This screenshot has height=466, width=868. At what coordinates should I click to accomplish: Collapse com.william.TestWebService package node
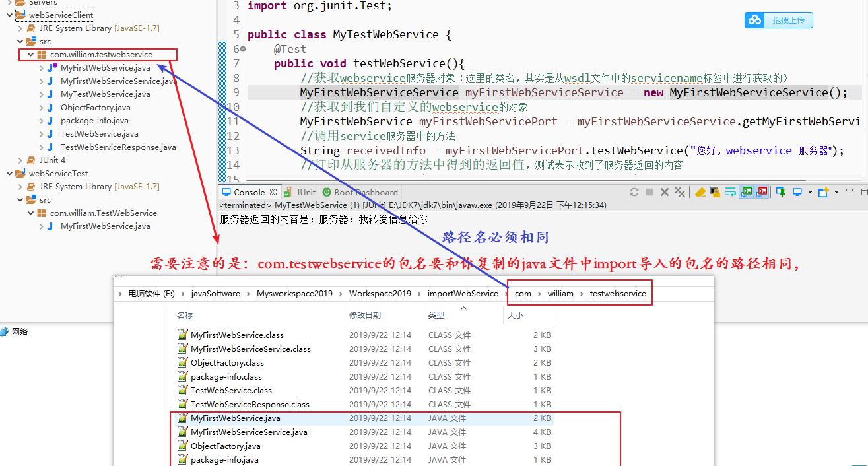[30, 213]
